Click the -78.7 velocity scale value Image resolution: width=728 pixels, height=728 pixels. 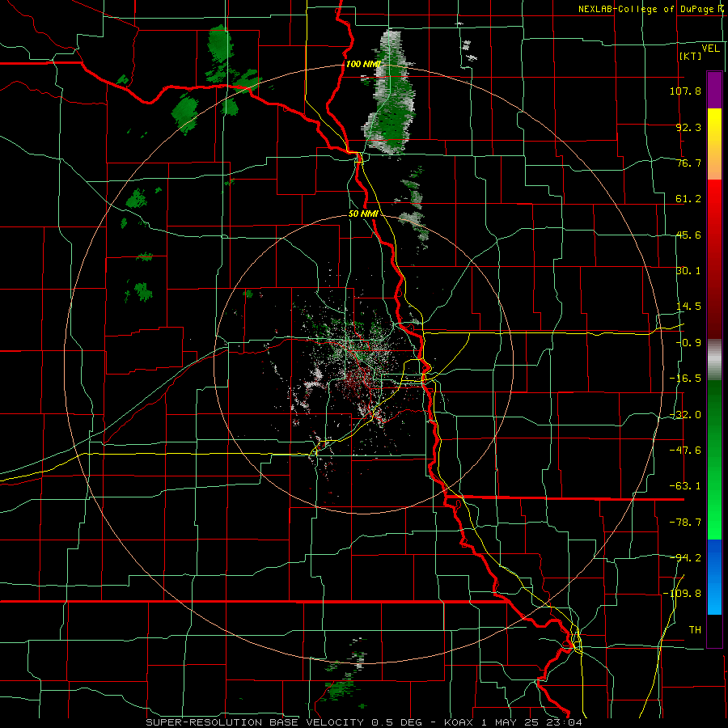(x=685, y=523)
